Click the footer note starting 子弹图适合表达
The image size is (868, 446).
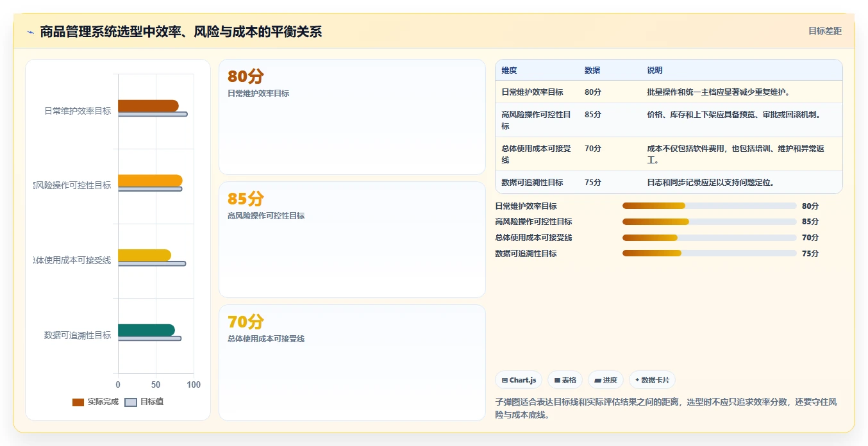click(x=666, y=408)
